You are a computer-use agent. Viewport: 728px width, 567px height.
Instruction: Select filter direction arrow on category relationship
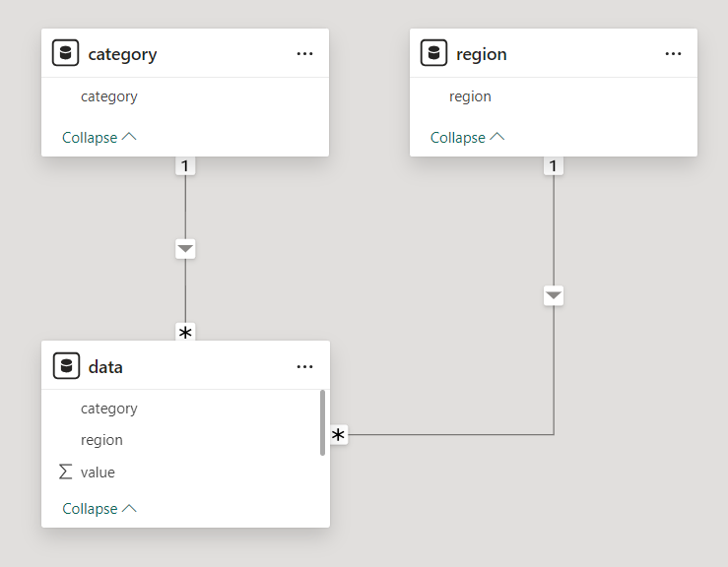point(185,249)
